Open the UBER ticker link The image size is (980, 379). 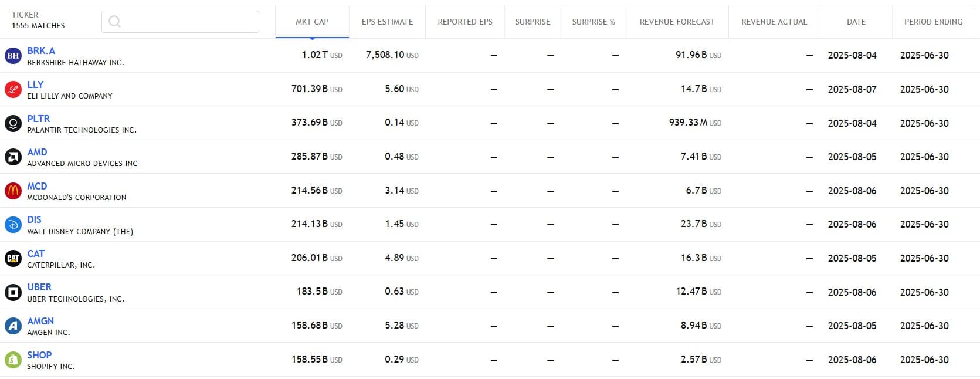pyautogui.click(x=39, y=287)
